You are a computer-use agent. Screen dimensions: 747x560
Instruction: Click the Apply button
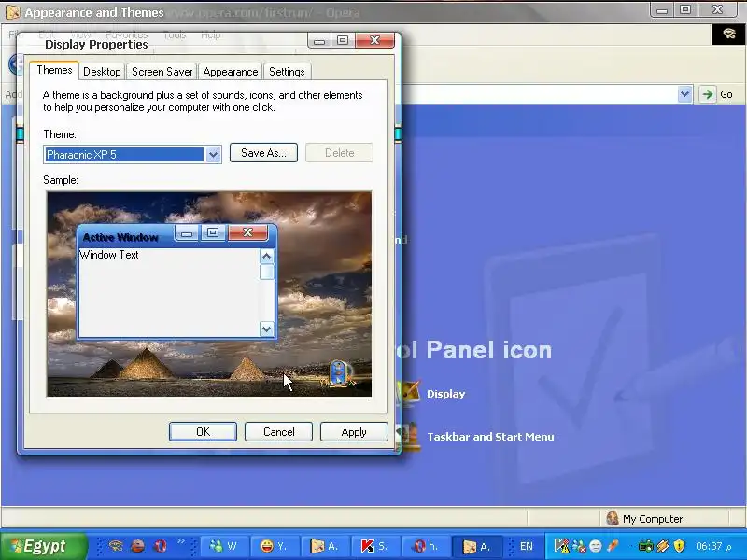click(x=354, y=432)
